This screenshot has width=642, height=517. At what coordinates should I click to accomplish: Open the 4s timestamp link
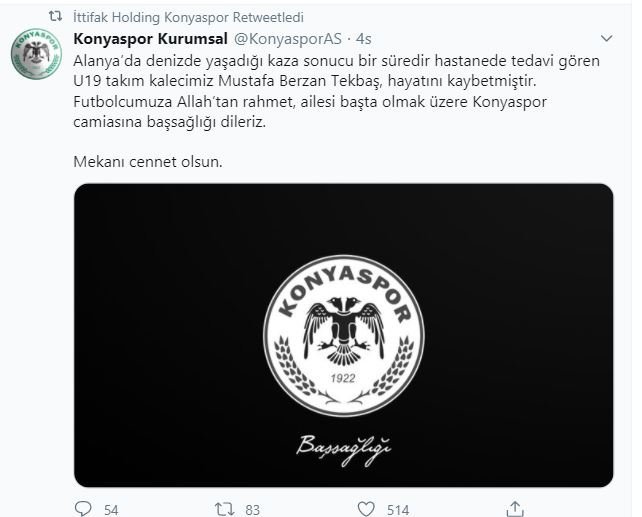pos(364,39)
